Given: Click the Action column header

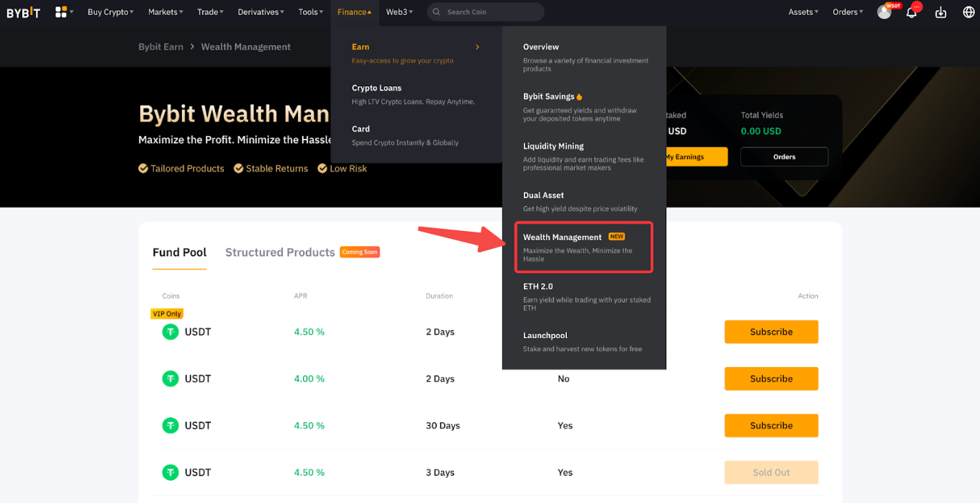Looking at the screenshot, I should tap(808, 296).
